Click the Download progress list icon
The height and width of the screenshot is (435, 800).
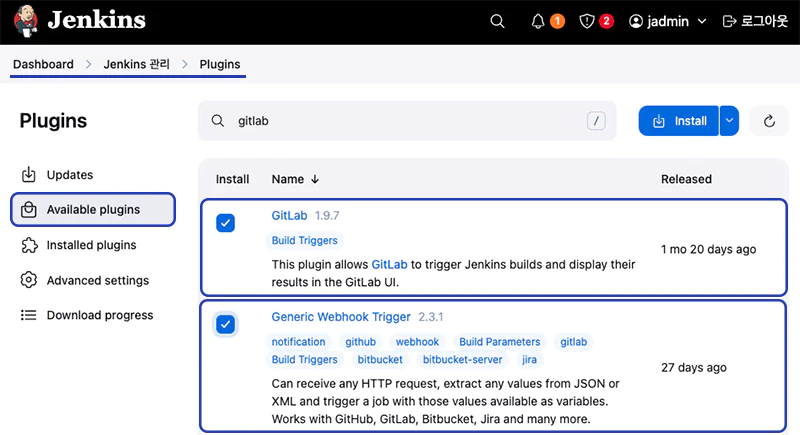point(29,315)
